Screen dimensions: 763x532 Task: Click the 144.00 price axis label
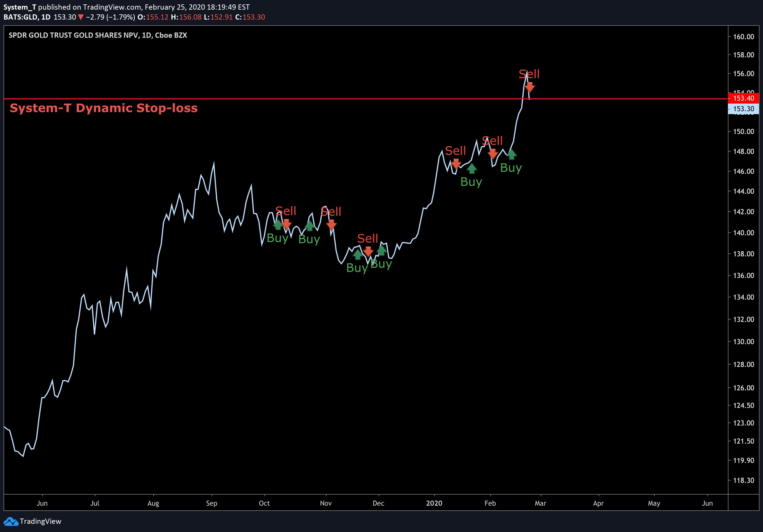point(743,191)
